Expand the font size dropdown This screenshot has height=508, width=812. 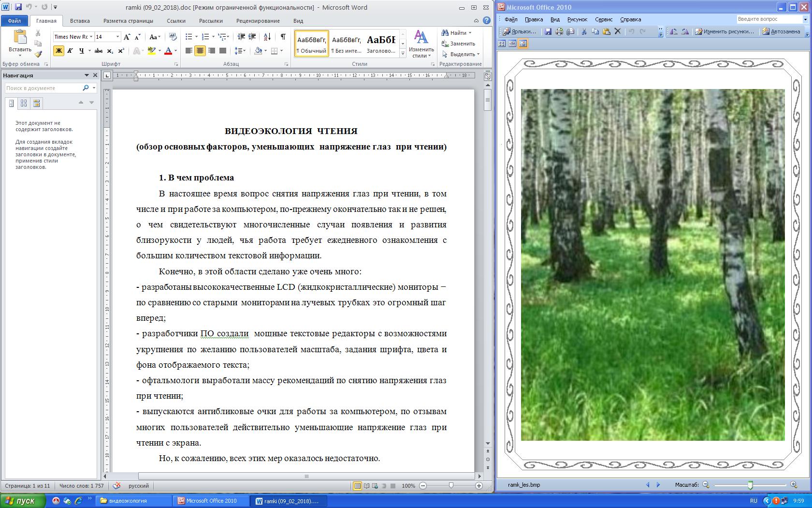tap(117, 37)
